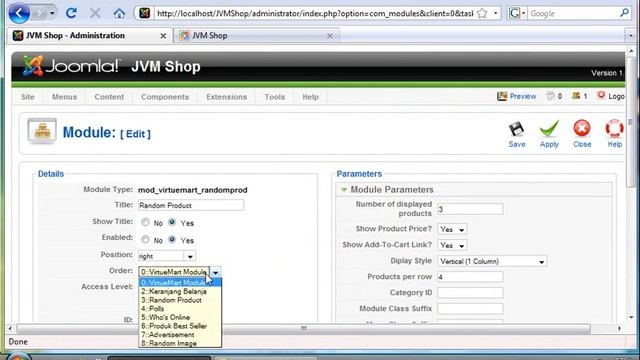Set Enabled to No

click(x=145, y=239)
